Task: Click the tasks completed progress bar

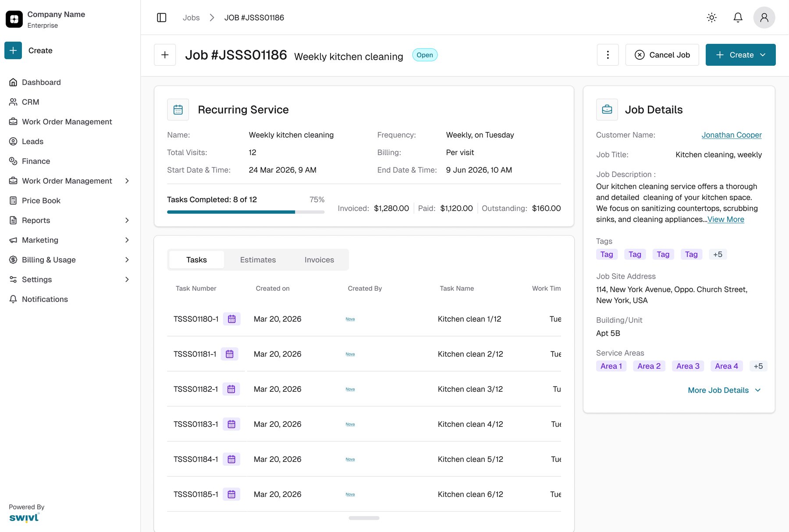Action: [x=245, y=212]
